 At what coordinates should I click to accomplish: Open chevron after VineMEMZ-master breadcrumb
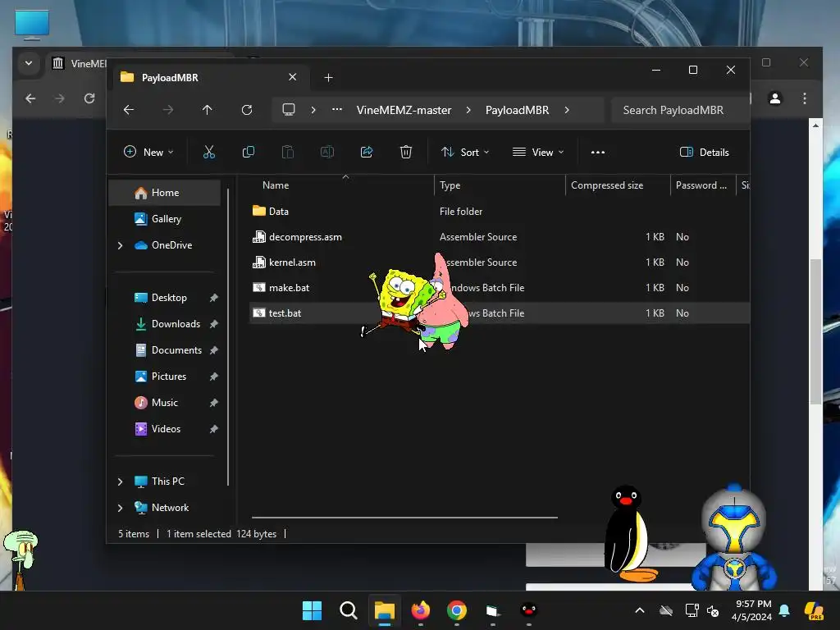point(468,110)
